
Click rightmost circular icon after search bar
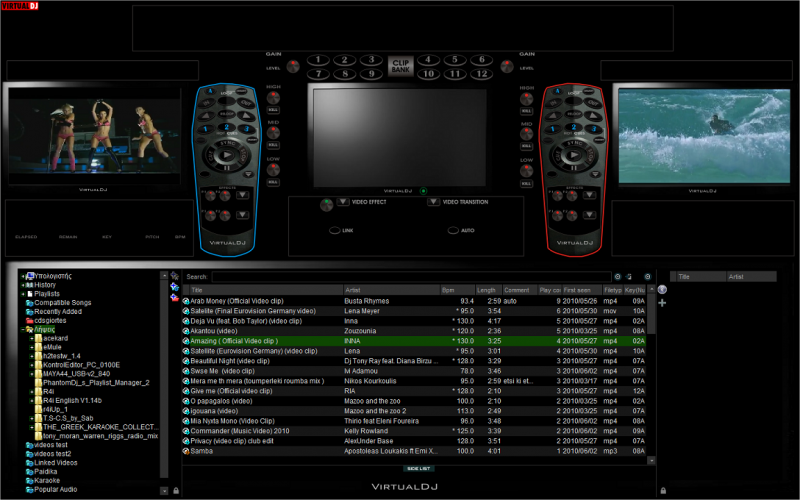(x=647, y=277)
